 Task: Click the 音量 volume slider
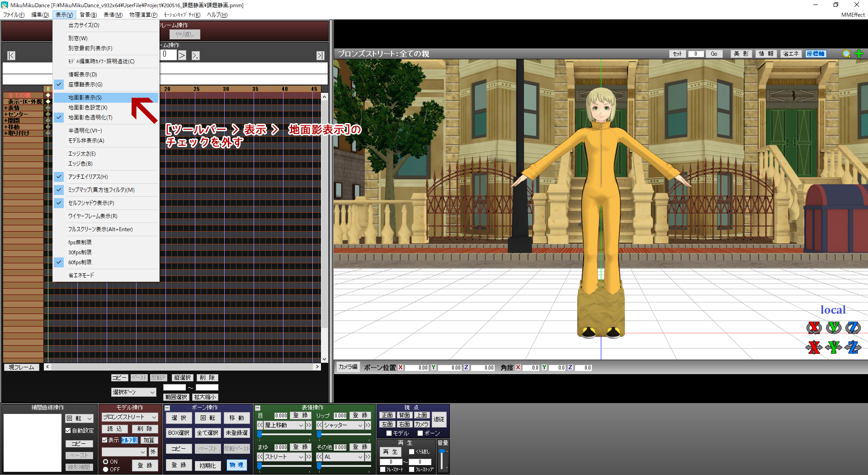pos(442,459)
